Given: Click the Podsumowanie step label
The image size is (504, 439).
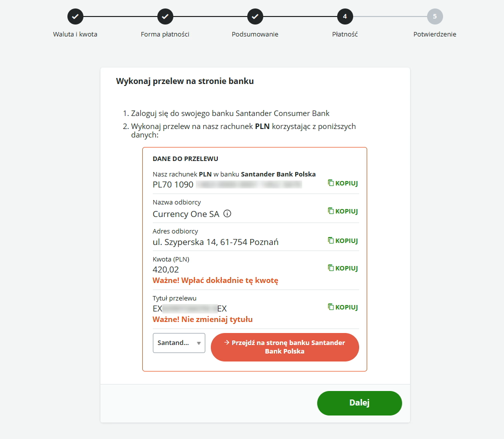Looking at the screenshot, I should tap(255, 34).
